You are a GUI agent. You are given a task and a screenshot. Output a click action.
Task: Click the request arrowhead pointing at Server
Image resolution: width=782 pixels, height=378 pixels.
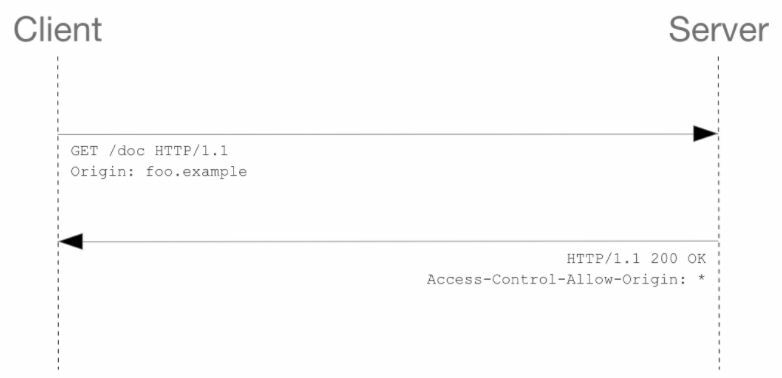click(705, 134)
